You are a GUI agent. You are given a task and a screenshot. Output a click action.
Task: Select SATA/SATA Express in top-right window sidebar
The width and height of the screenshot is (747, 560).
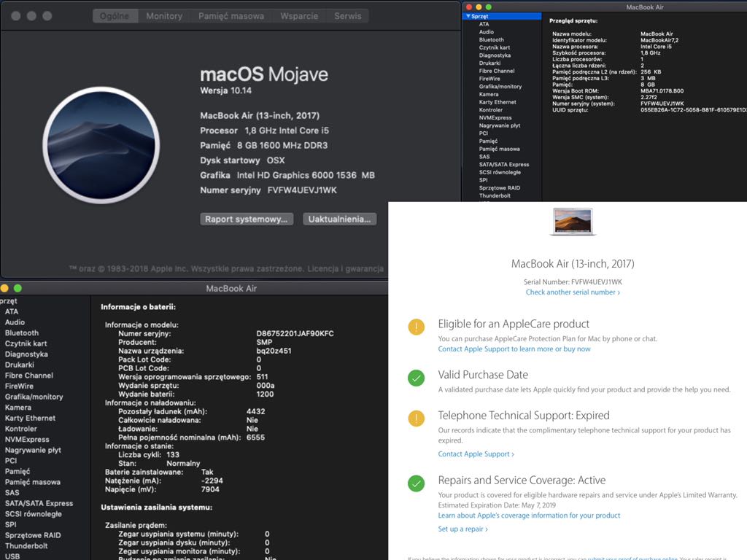(x=503, y=165)
